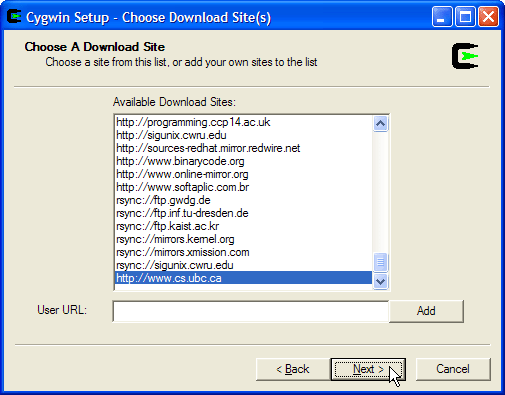Screen dimensions: 505x395
Task: Click the scrollbar thumb in the sites list
Action: 380,262
